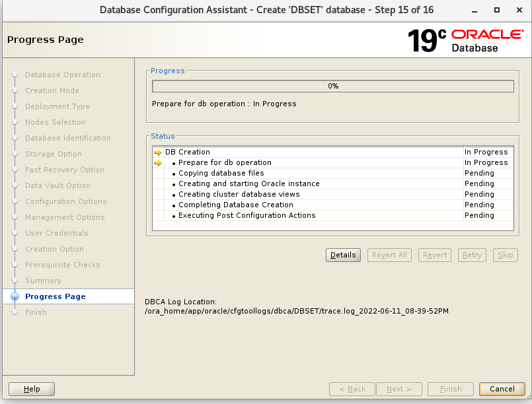Select the Management Options step
Viewport: 532px width, 404px height.
coord(65,217)
